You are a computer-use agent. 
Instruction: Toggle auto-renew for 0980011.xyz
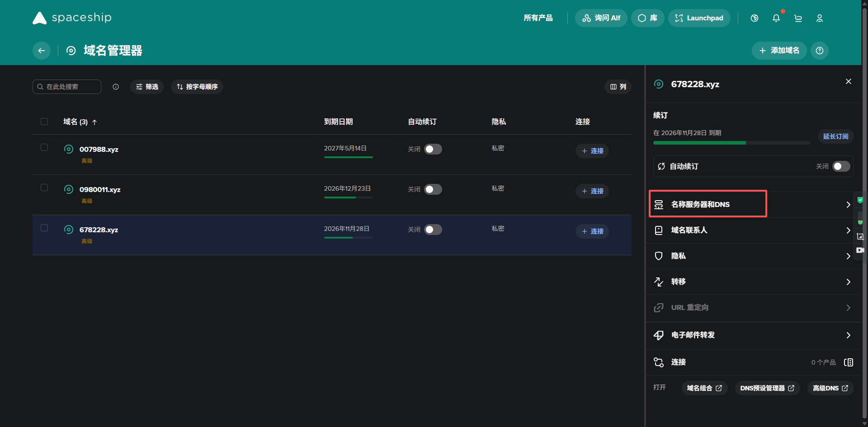tap(433, 189)
